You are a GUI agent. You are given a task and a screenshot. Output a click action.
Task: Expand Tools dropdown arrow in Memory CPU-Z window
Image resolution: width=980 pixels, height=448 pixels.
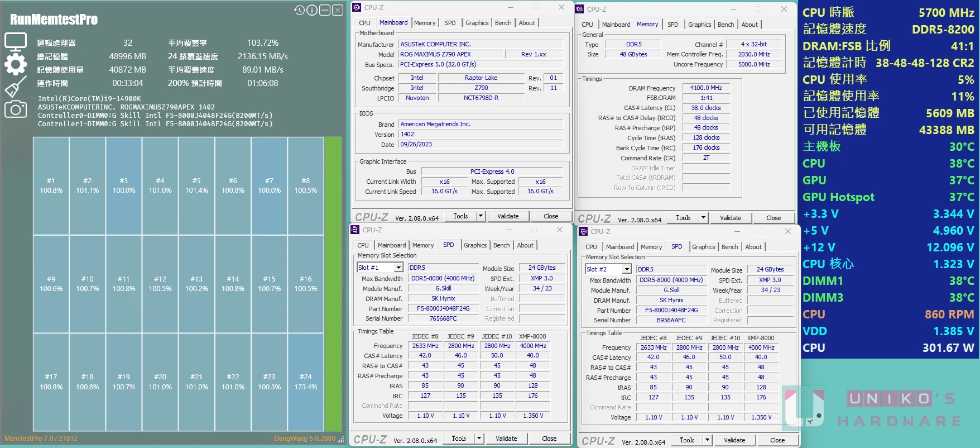[x=703, y=218]
